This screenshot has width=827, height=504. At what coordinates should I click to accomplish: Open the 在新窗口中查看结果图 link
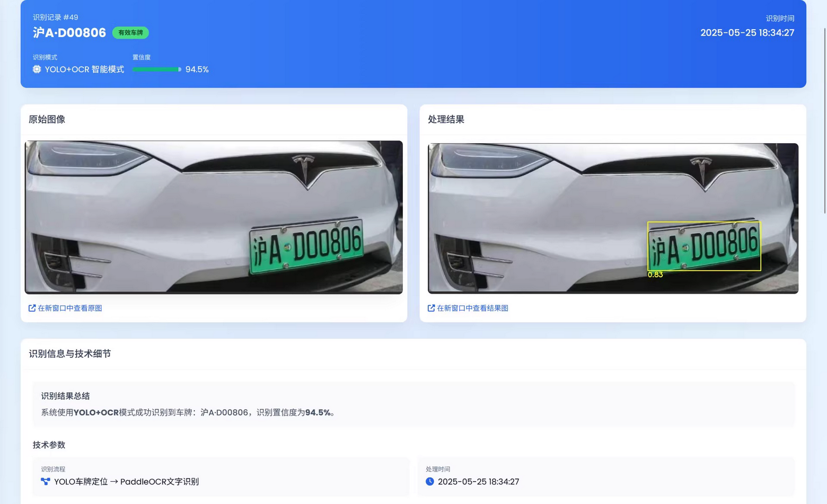472,308
